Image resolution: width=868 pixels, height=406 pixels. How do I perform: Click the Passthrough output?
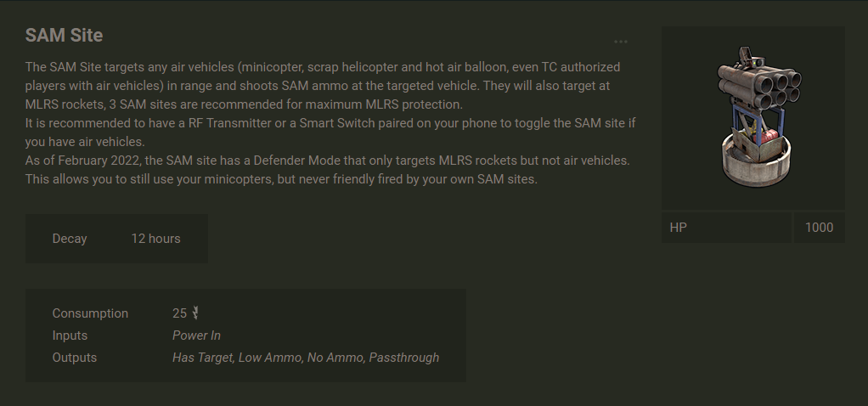coord(404,358)
